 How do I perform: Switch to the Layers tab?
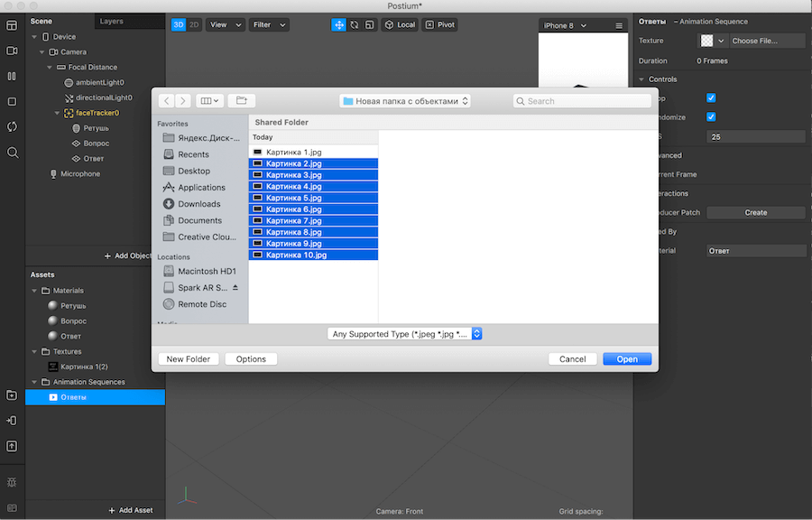pos(111,22)
